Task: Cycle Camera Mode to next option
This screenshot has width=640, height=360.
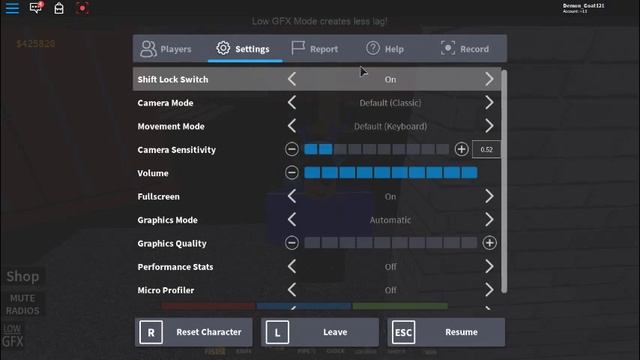Action: click(x=489, y=102)
